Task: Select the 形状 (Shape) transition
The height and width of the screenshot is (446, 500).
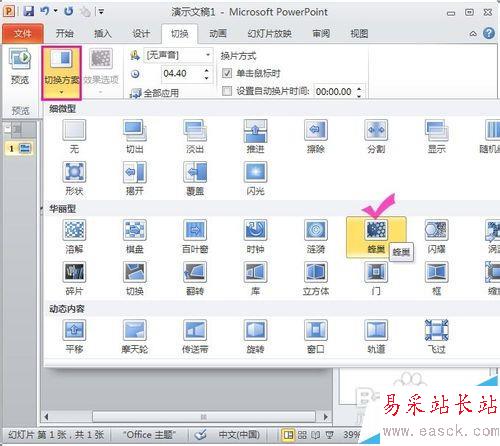Action: [74, 179]
